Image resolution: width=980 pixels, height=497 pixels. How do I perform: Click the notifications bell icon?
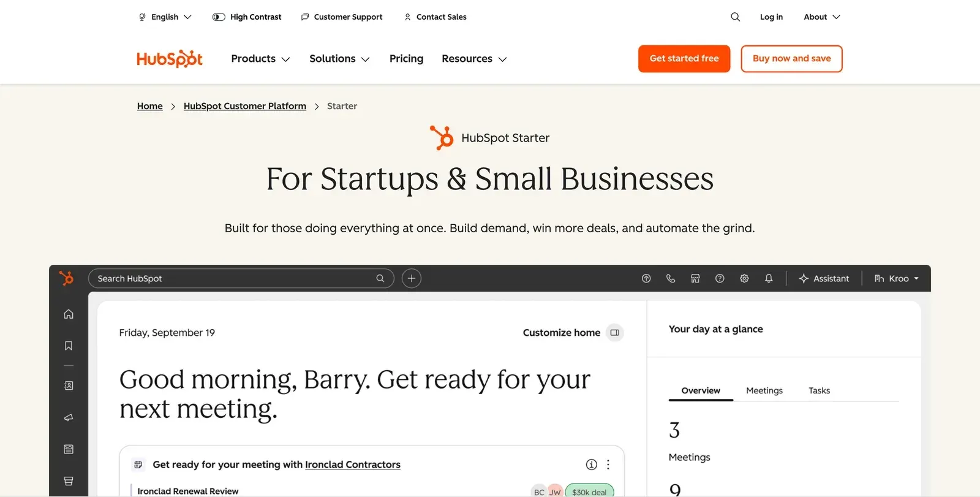tap(769, 278)
